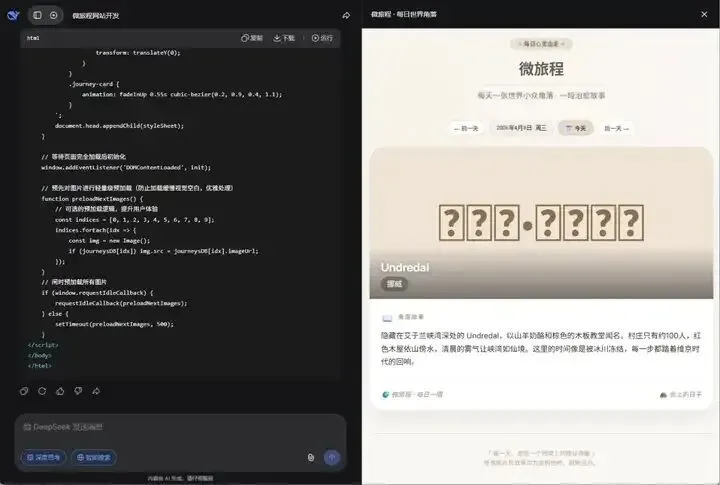Screen dimensions: 720x485
Task: Run the html code block (运行)
Action: click(322, 38)
